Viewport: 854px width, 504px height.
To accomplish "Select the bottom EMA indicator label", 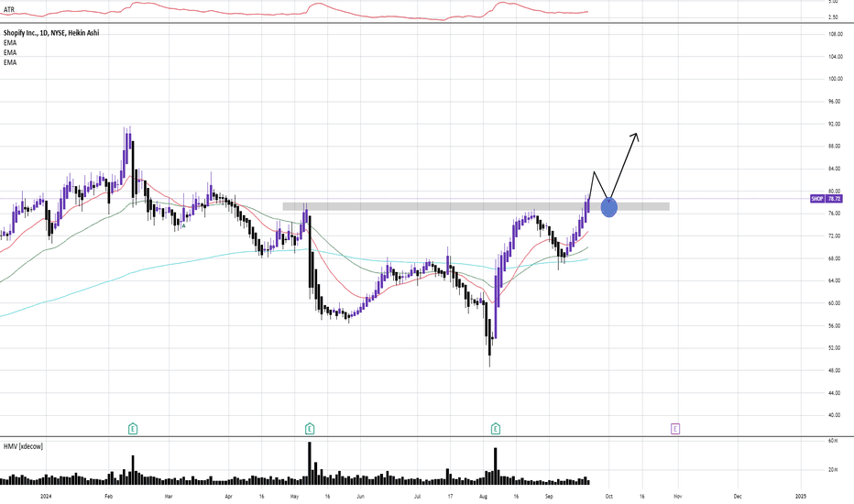I will tap(10, 62).
